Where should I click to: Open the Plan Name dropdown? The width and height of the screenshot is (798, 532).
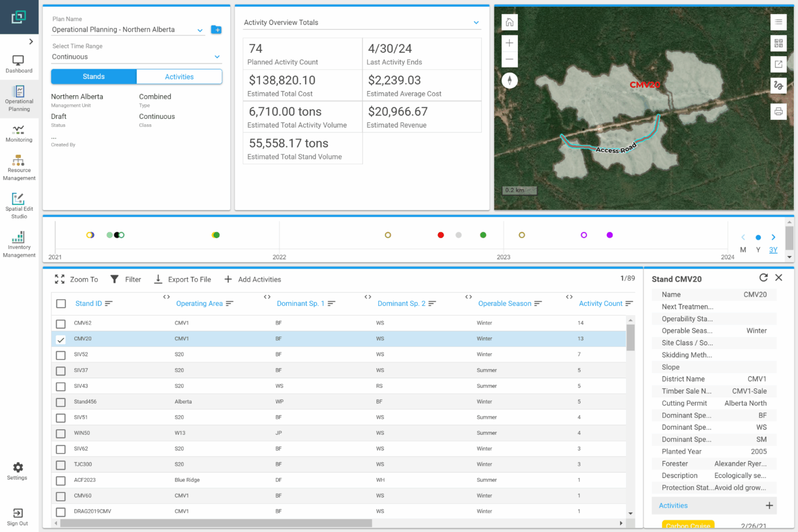pyautogui.click(x=201, y=30)
